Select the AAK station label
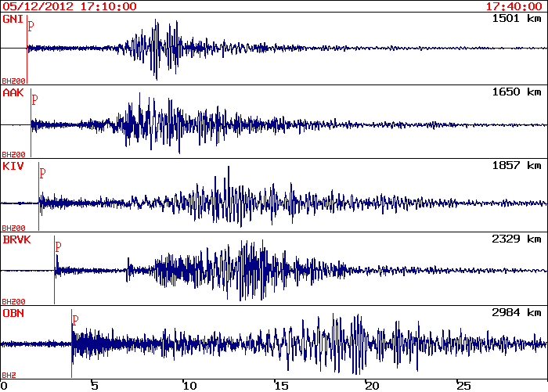The image size is (548, 392). [x=13, y=93]
